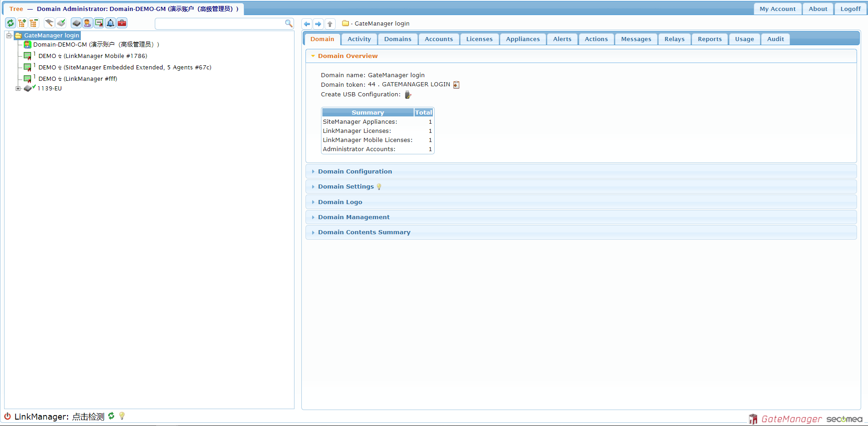The height and width of the screenshot is (426, 868).
Task: Open the Audit tab
Action: click(x=775, y=39)
